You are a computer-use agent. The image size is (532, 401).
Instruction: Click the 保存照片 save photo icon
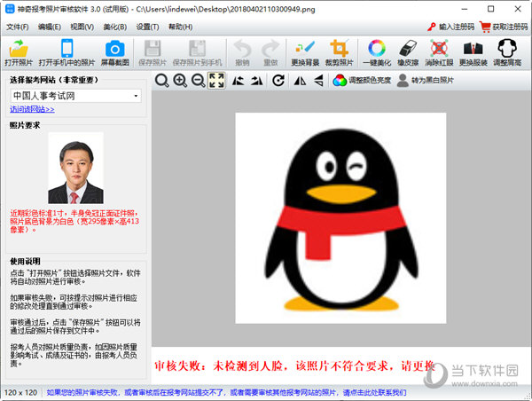[x=153, y=52]
